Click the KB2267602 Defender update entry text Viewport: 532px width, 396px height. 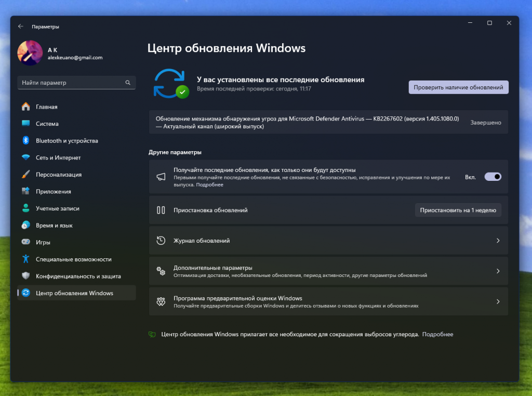click(x=307, y=123)
